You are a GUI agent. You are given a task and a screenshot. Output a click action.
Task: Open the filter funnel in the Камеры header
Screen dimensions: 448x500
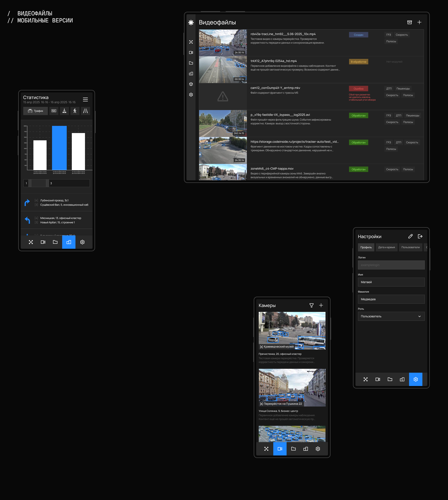point(311,305)
